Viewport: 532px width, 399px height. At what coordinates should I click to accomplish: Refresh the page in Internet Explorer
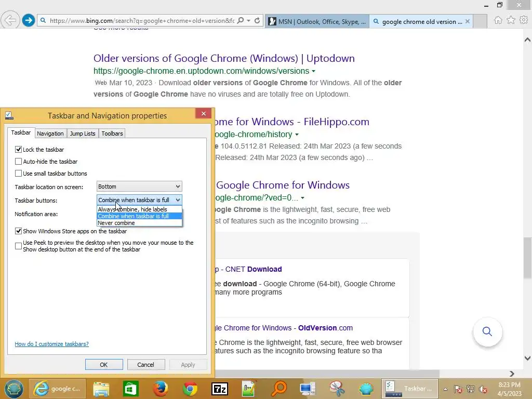257,21
